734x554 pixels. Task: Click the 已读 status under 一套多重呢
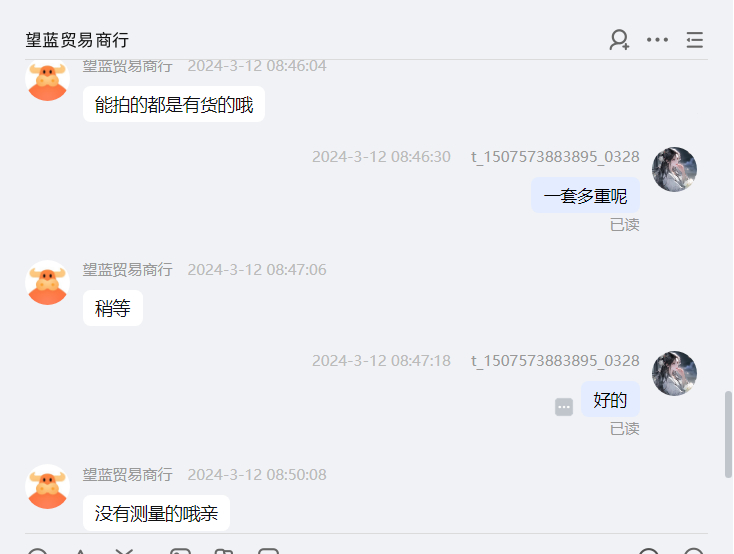pyautogui.click(x=624, y=225)
